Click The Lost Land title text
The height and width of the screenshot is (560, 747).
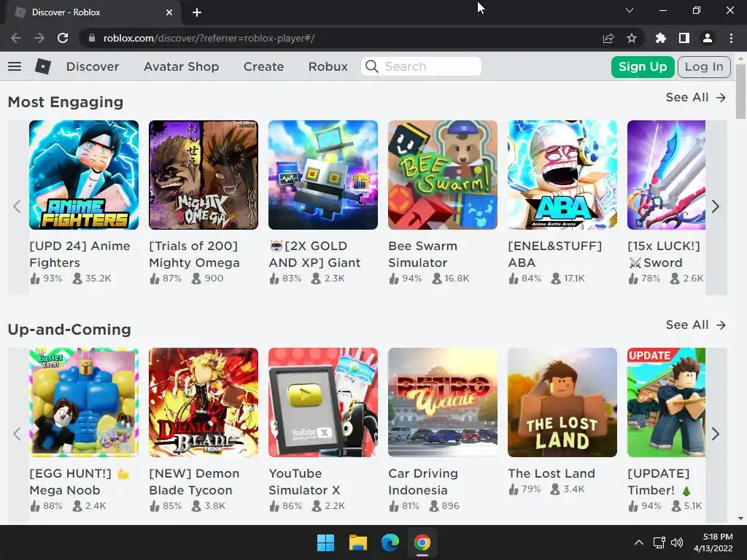click(551, 473)
